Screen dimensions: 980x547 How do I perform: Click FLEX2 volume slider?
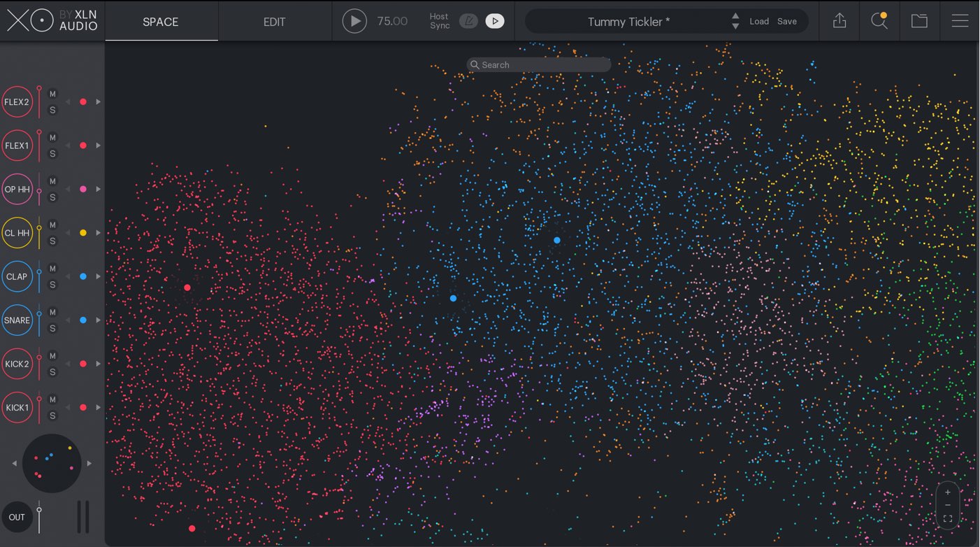click(39, 102)
